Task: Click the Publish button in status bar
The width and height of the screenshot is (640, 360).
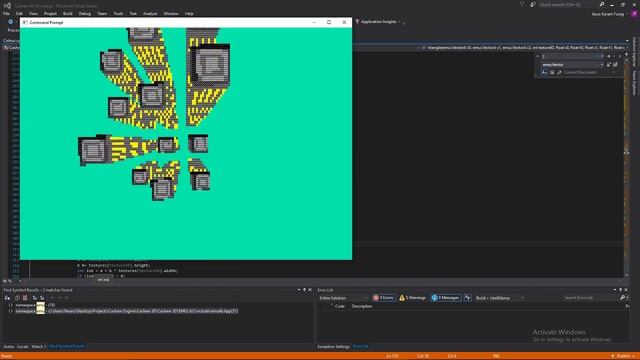Action: pyautogui.click(x=623, y=356)
